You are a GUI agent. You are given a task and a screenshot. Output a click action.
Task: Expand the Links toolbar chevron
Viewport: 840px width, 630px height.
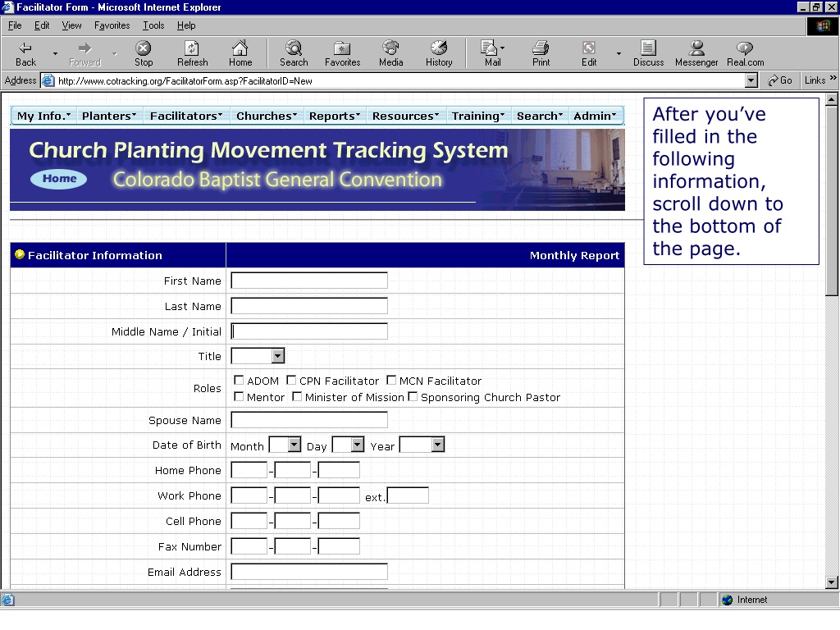tap(833, 78)
